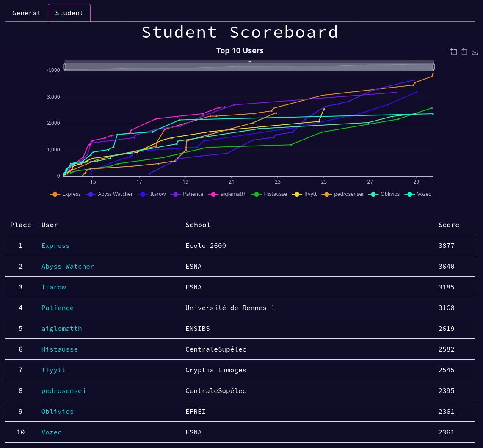Toggle Itarow legend entry
Image resolution: width=483 pixels, height=448 pixels.
pyautogui.click(x=152, y=194)
